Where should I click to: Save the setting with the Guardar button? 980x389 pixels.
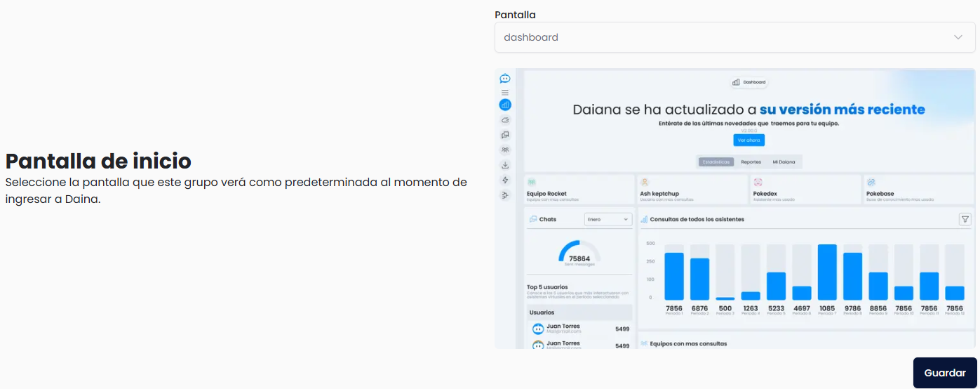pos(945,373)
